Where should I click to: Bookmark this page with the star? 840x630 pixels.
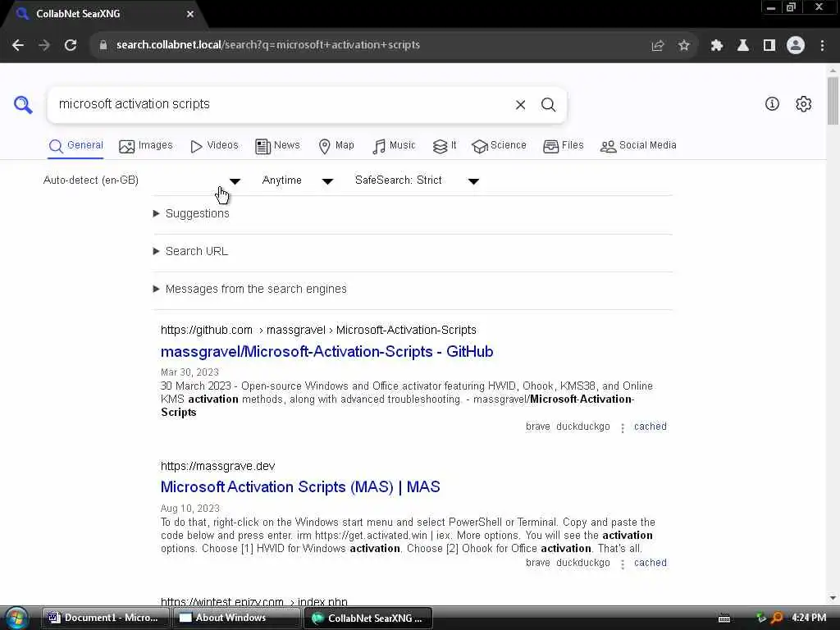683,46
